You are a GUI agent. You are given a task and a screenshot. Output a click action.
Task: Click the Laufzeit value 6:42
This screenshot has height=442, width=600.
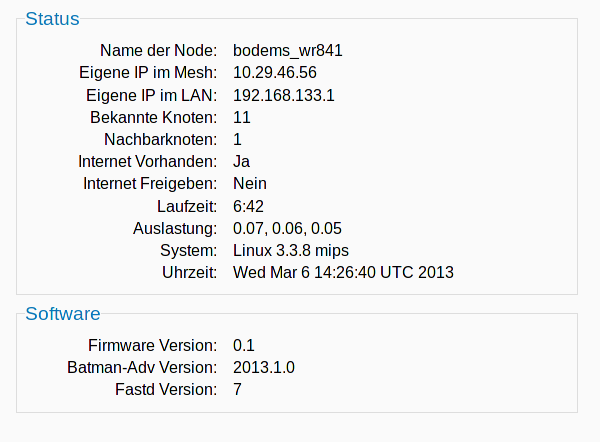point(249,206)
